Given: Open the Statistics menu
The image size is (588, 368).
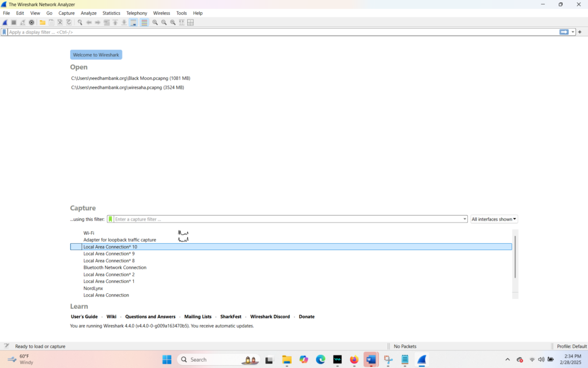Looking at the screenshot, I should (111, 13).
